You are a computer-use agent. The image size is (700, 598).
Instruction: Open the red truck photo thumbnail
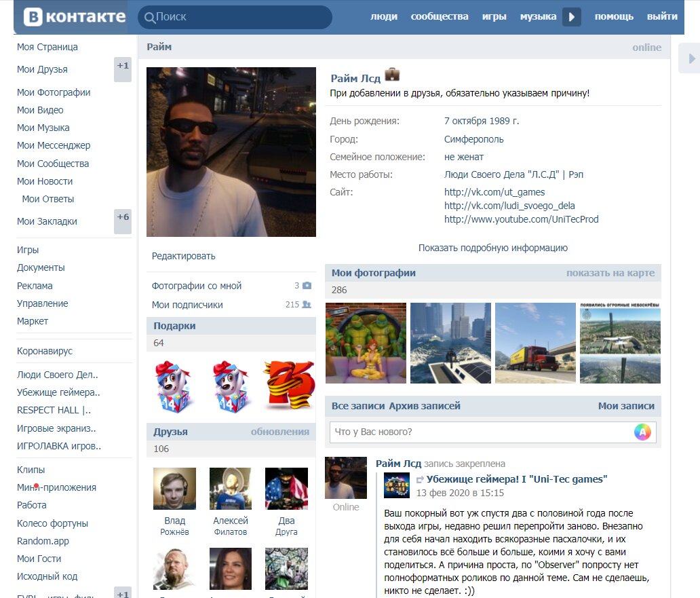[535, 343]
